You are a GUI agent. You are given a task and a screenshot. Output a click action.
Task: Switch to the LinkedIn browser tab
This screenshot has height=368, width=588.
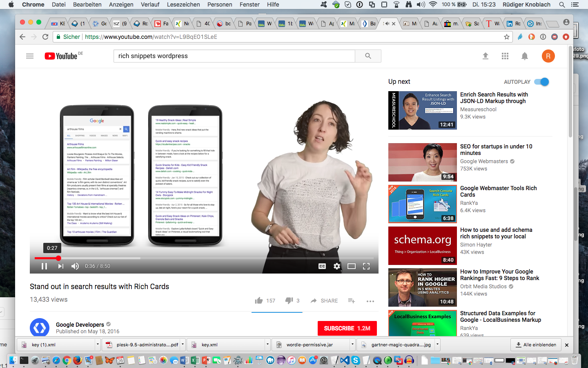(514, 24)
